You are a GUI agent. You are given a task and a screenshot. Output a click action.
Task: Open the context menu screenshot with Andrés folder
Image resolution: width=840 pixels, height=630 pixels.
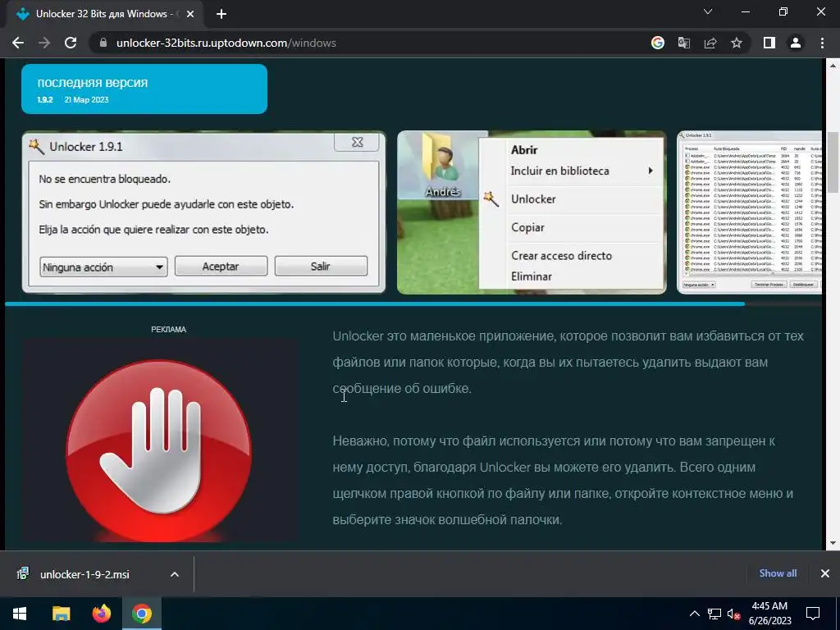tap(532, 212)
